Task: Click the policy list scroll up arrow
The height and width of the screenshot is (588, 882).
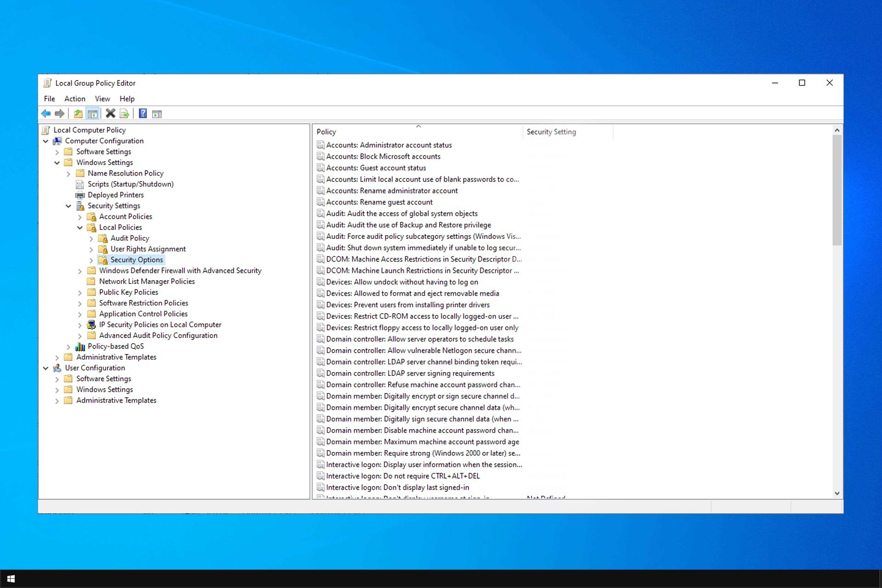Action: (x=837, y=130)
